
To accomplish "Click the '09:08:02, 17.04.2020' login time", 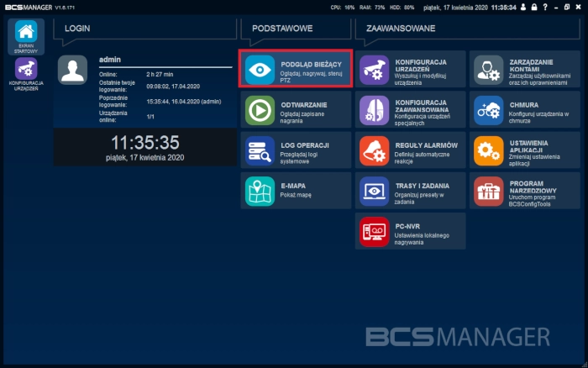I will pos(173,87).
